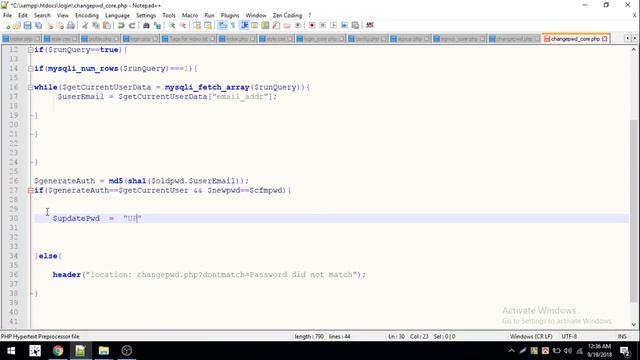
Task: Collapse the fold at line 12
Action: [30, 50]
